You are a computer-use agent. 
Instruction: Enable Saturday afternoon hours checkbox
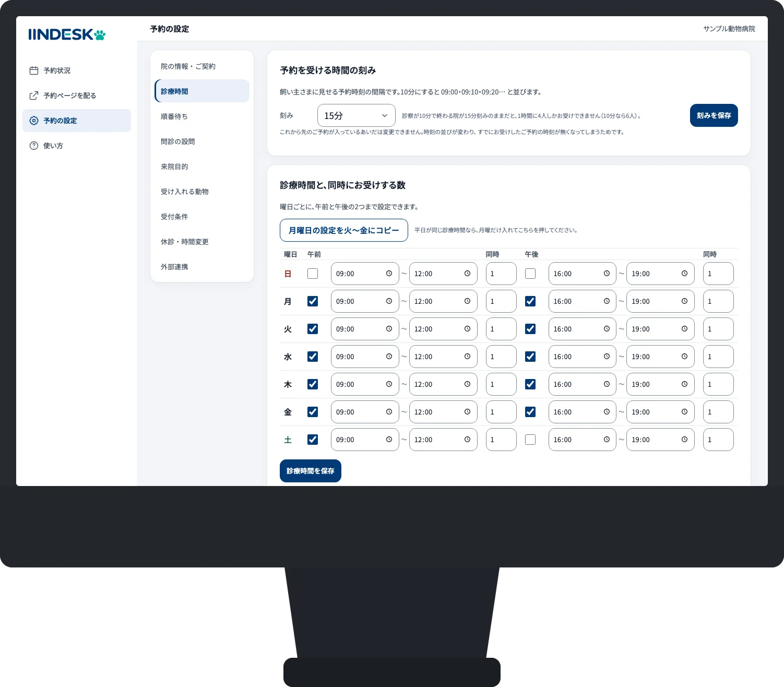click(530, 440)
